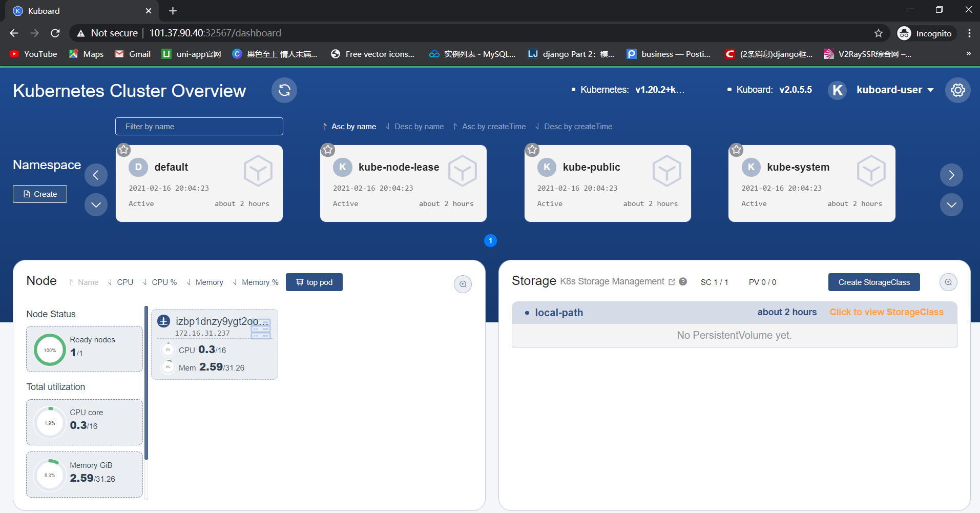
Task: Click Create StorageClass button
Action: [x=874, y=282]
